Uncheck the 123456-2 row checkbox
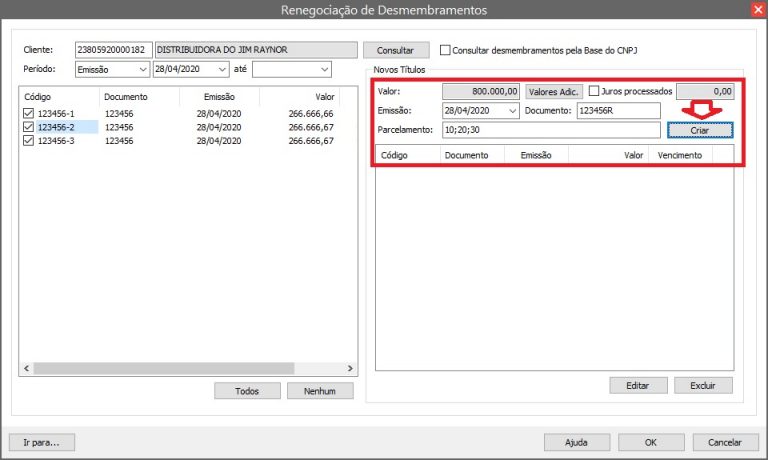The height and width of the screenshot is (460, 768). click(28, 127)
